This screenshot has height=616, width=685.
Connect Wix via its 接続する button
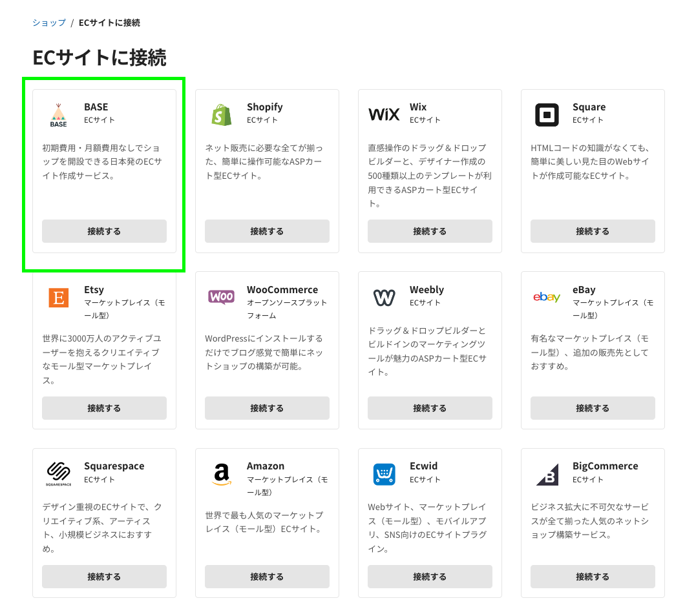(x=430, y=231)
